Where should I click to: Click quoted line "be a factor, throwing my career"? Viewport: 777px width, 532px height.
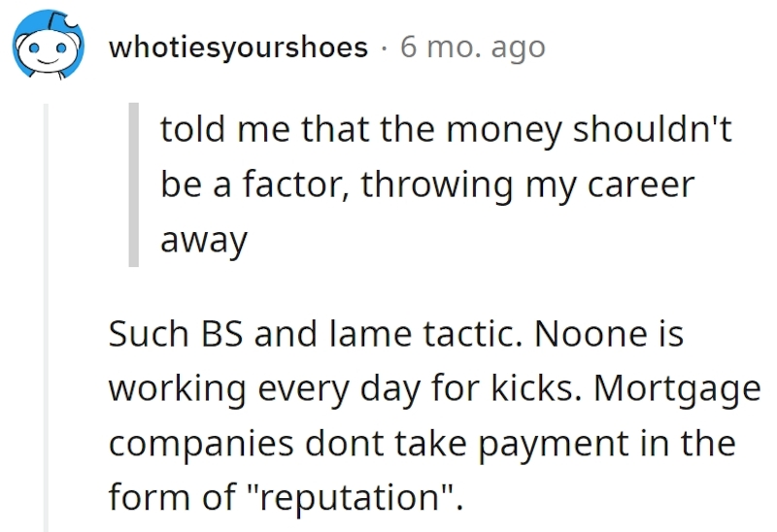tap(427, 185)
